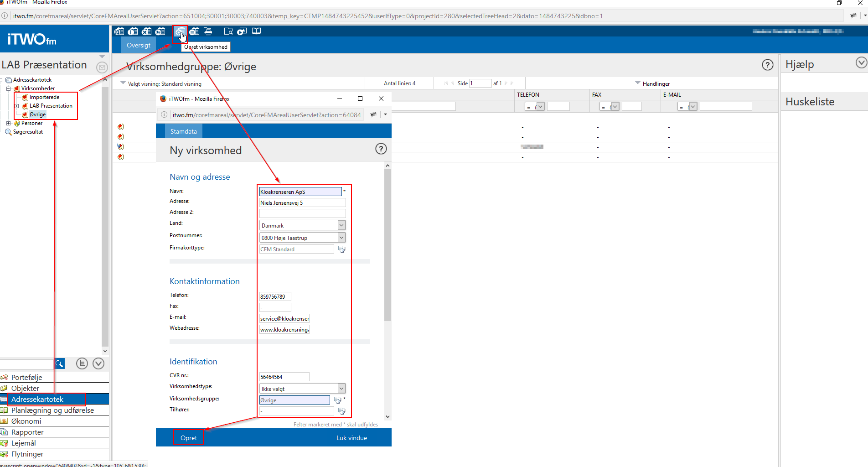Switch to the Stamdata tab
The image size is (868, 467).
point(183,131)
